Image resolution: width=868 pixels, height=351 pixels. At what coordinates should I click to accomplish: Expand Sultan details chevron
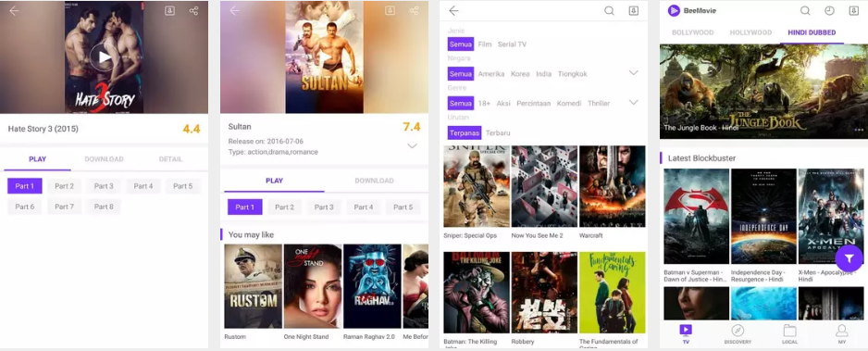[412, 146]
